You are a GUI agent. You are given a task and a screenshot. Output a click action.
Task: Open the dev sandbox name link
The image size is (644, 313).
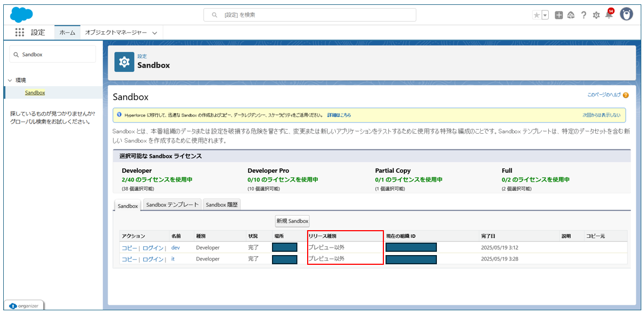tap(175, 247)
